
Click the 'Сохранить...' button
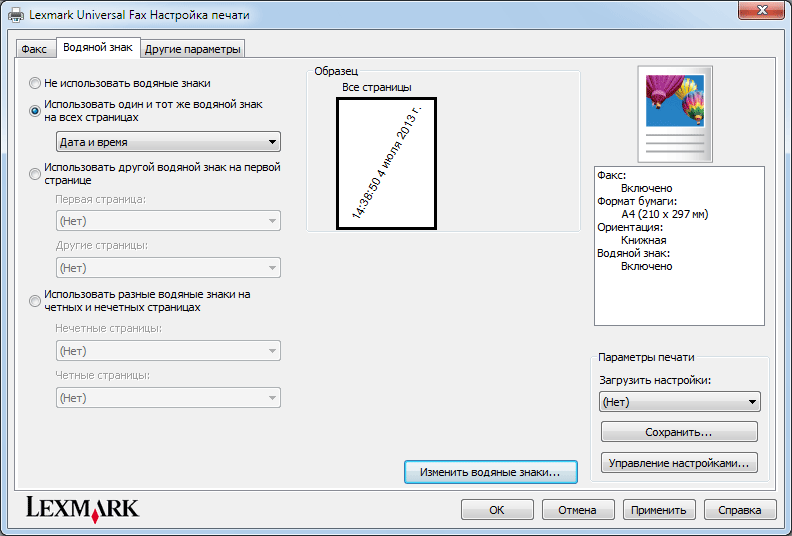pyautogui.click(x=679, y=432)
